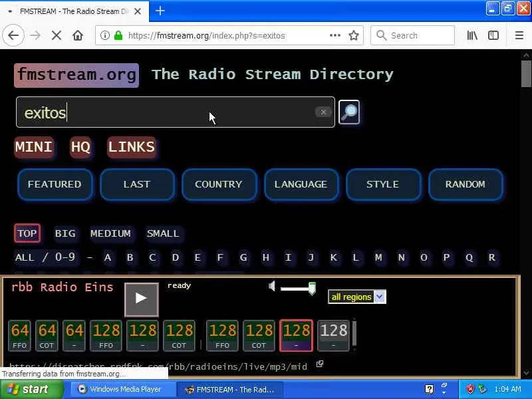Click the rbb Radio Eins station title

click(62, 287)
